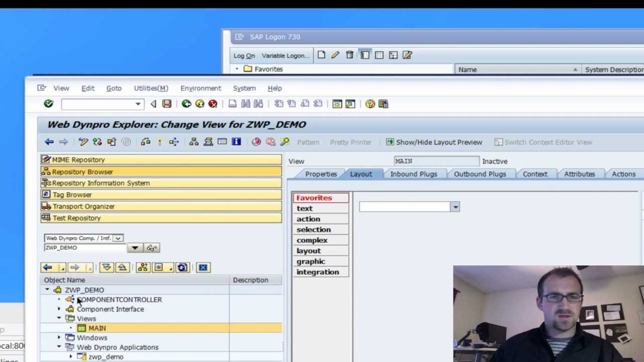
Task: Open the Customize Local Layout icon
Action: (x=383, y=104)
